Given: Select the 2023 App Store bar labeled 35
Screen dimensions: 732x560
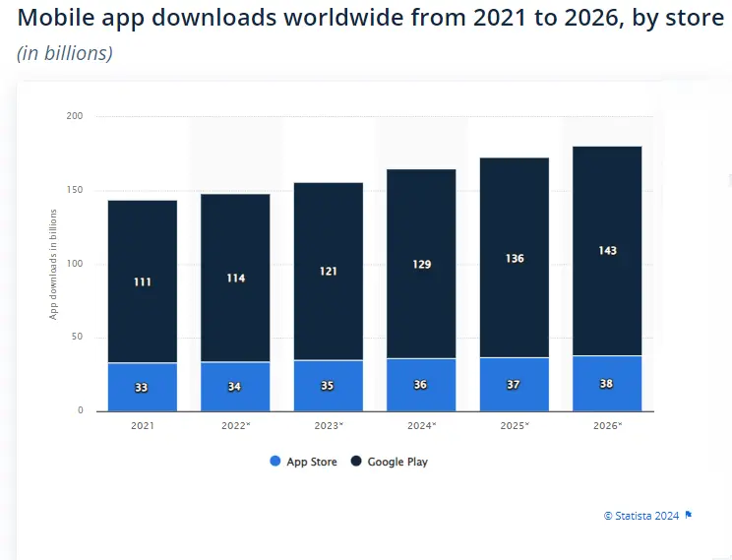Looking at the screenshot, I should click(329, 386).
